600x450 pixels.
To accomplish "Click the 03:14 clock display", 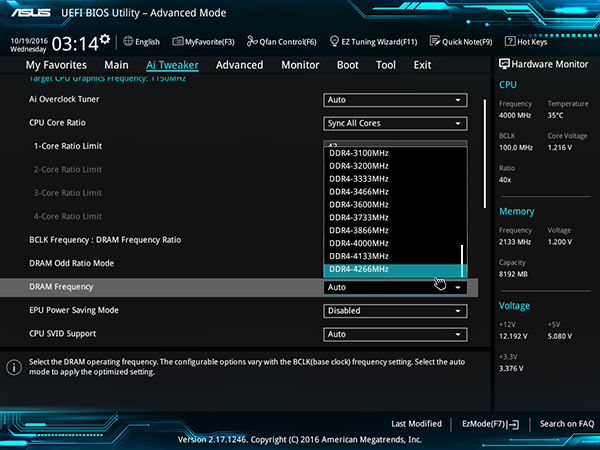I will point(75,44).
